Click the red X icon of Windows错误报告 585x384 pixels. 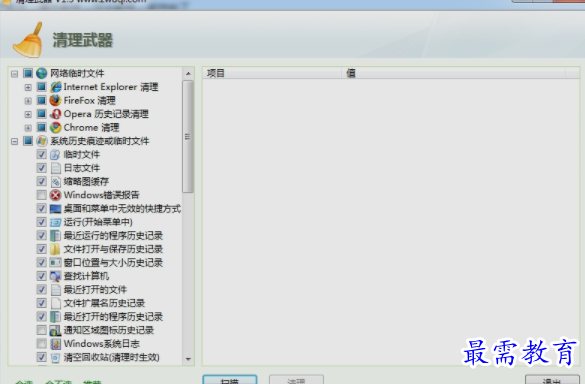coord(55,195)
